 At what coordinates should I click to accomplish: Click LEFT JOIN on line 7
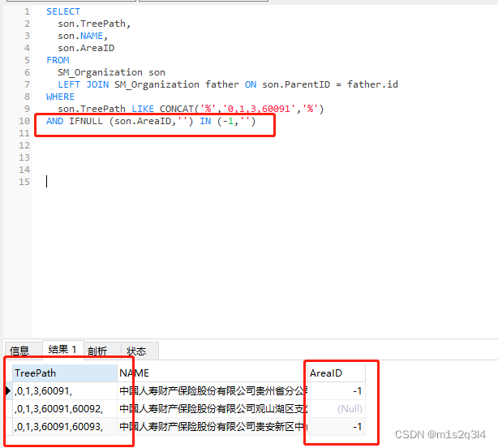84,84
